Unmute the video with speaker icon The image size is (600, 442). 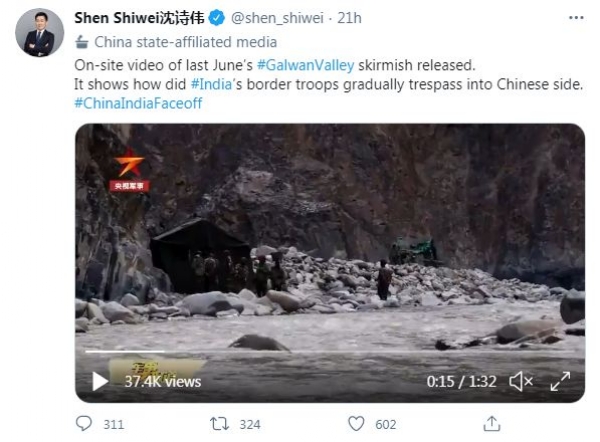point(521,382)
